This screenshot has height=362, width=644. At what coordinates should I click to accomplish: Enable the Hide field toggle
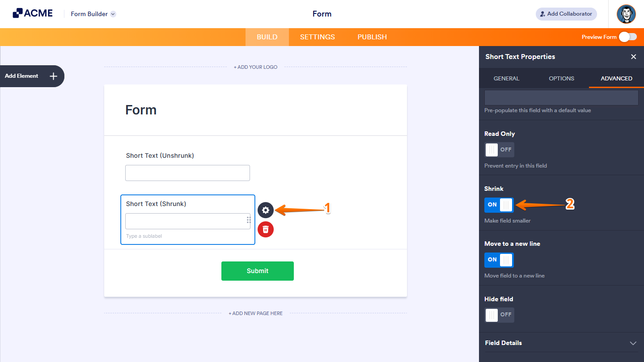click(499, 315)
